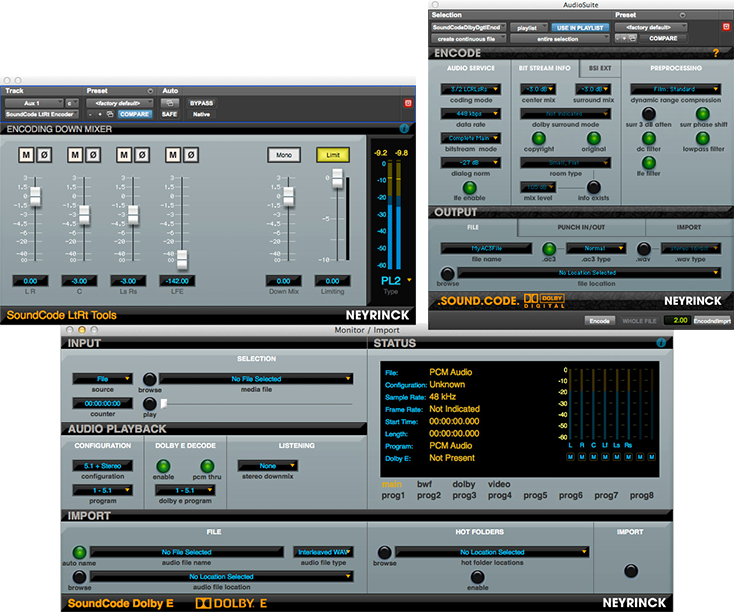Click the Encode button
The image size is (734, 612).
tap(599, 321)
